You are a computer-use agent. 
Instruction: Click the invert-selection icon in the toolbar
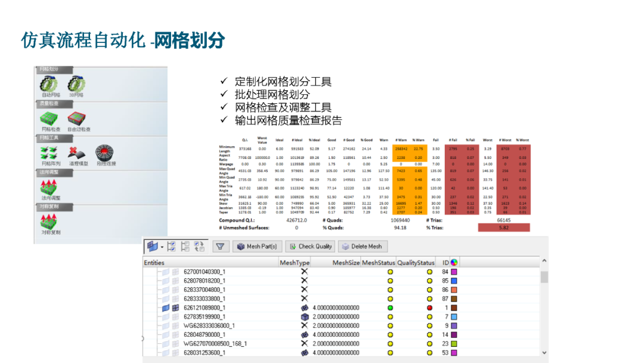pos(199,246)
